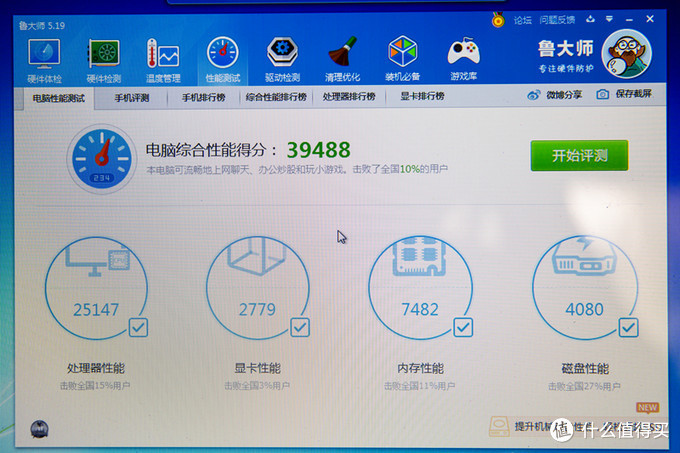The height and width of the screenshot is (453, 680).
Task: Click the 鲁大师 5.19 window title
Action: pyautogui.click(x=42, y=26)
